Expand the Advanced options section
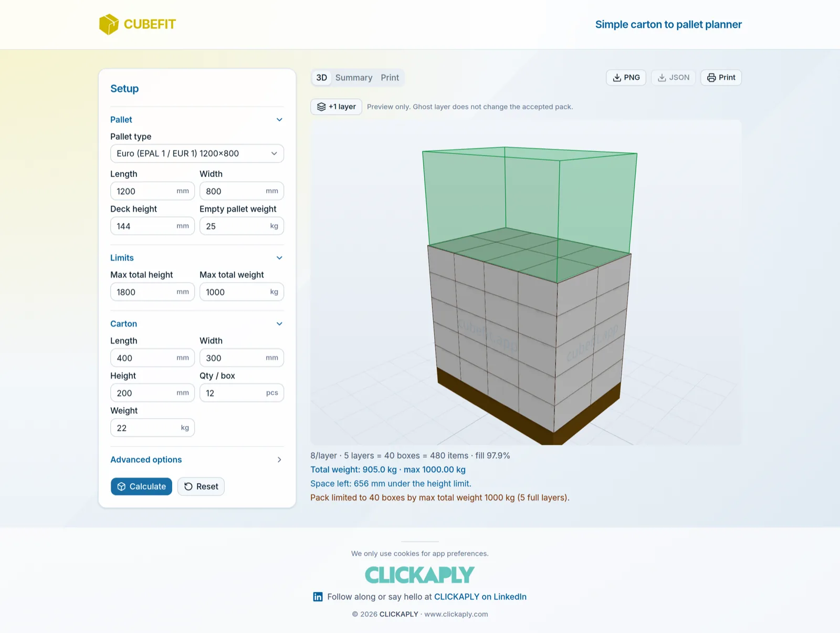This screenshot has height=633, width=840. [x=197, y=460]
